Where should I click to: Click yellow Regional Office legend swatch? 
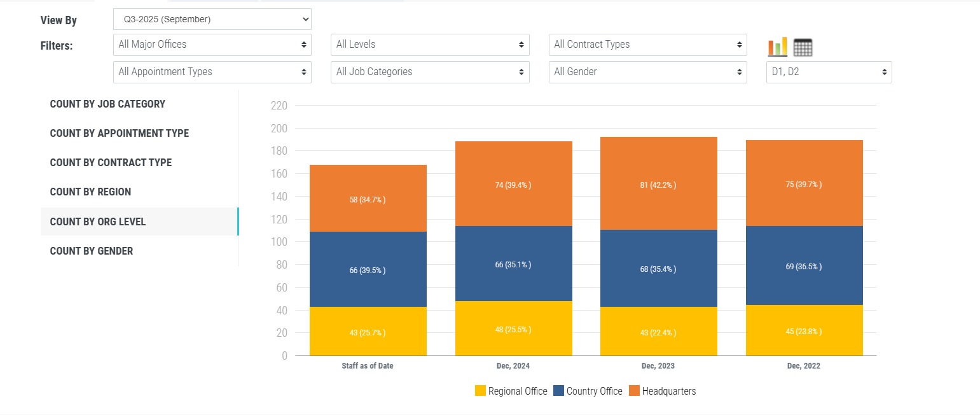pyautogui.click(x=480, y=391)
